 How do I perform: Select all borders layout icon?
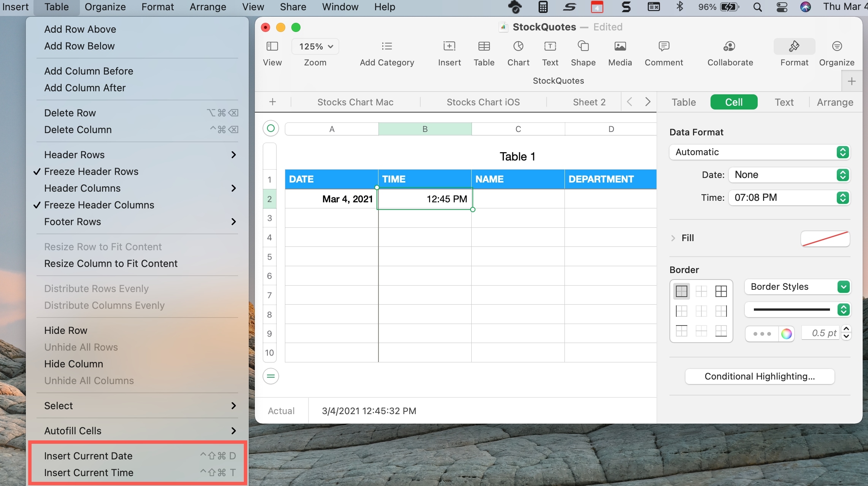coord(721,292)
